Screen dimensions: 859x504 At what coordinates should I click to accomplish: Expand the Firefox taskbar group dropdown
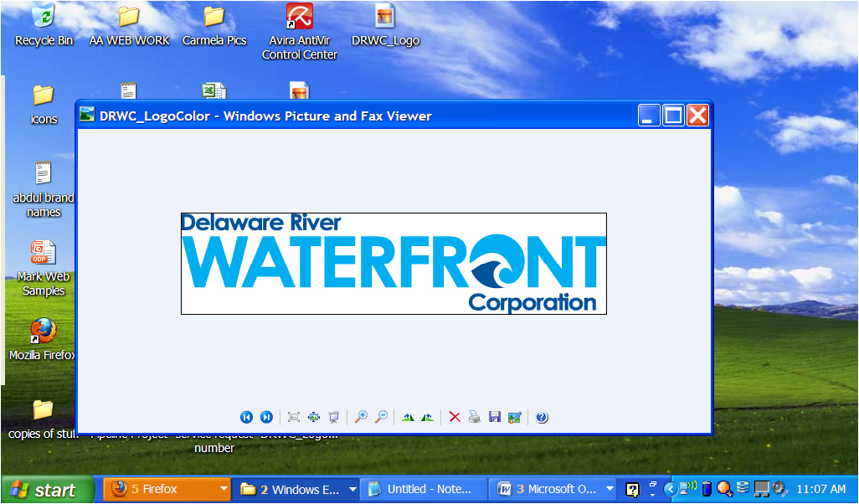223,489
